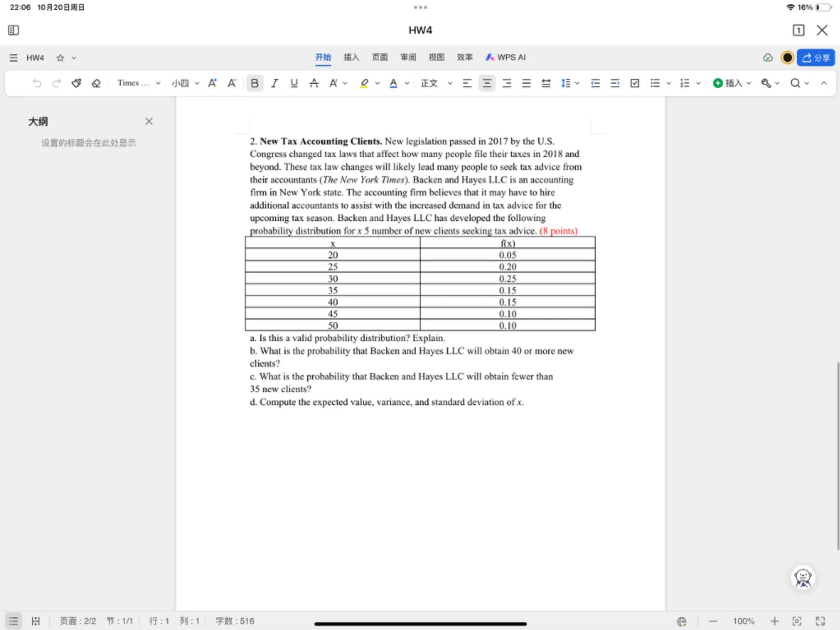Toggle bold formatting button

255,83
